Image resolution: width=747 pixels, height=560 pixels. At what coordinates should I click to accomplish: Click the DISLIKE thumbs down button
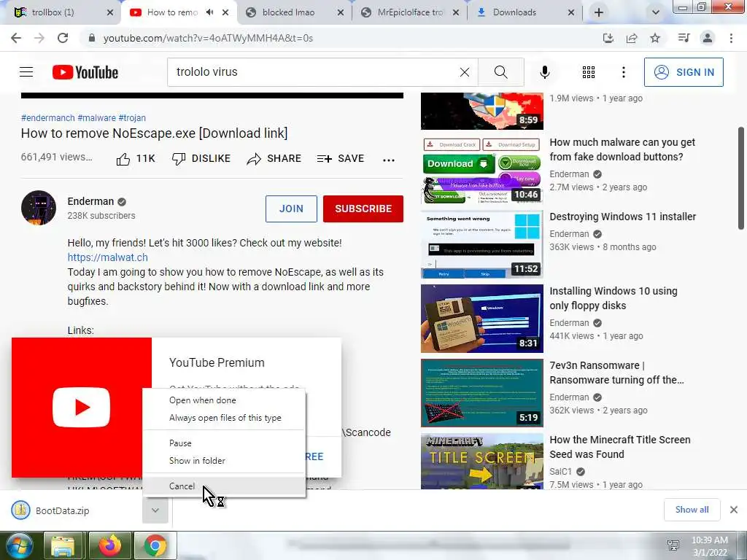pos(201,158)
